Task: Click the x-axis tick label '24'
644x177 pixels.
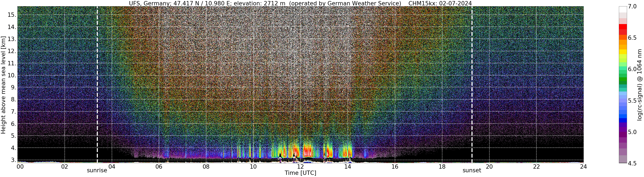Action: click(x=583, y=167)
